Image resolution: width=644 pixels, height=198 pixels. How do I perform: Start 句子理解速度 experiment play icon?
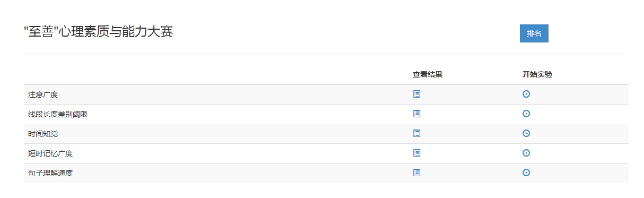[x=526, y=173]
